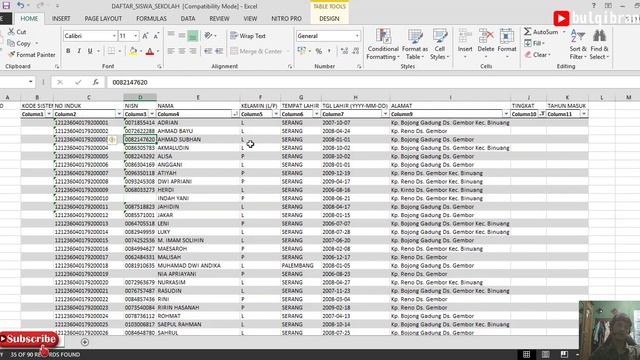
Task: Toggle Middle Align vertical alignment
Action: coord(182,36)
